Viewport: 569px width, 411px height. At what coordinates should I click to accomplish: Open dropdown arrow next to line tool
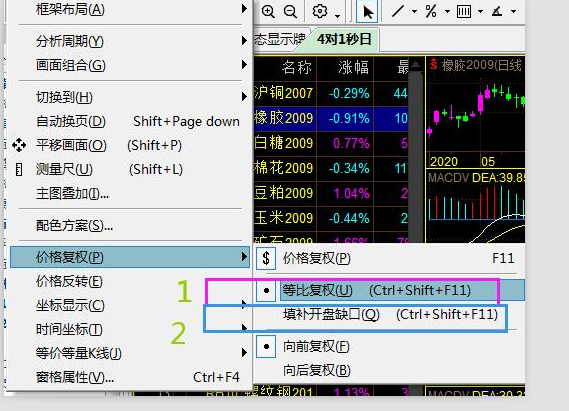coord(414,12)
